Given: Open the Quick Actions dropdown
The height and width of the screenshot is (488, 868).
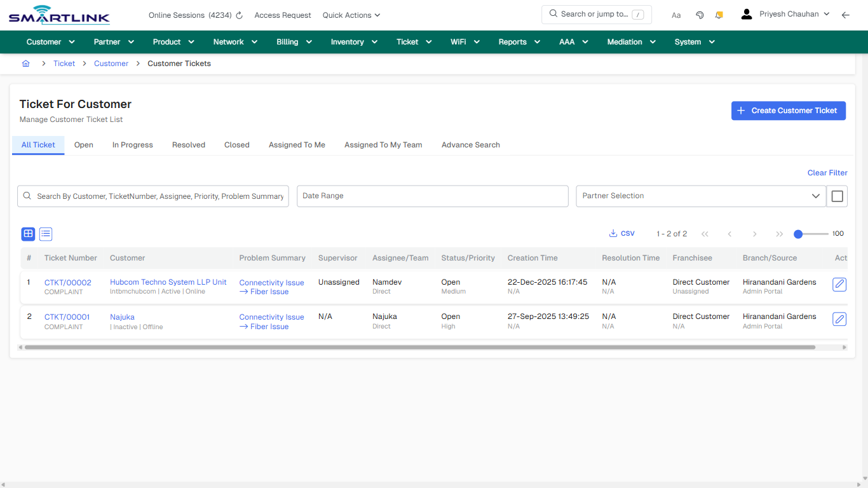Looking at the screenshot, I should (351, 15).
